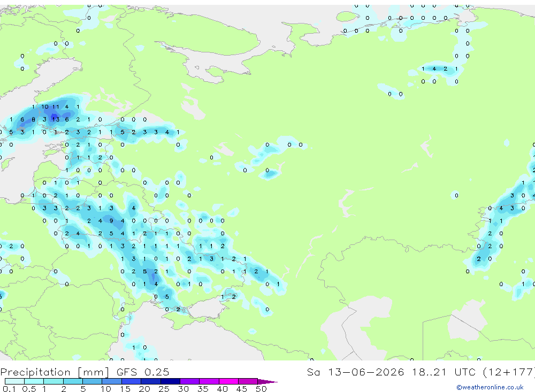Open the weatheronline.co.uk copyright link

(490, 387)
